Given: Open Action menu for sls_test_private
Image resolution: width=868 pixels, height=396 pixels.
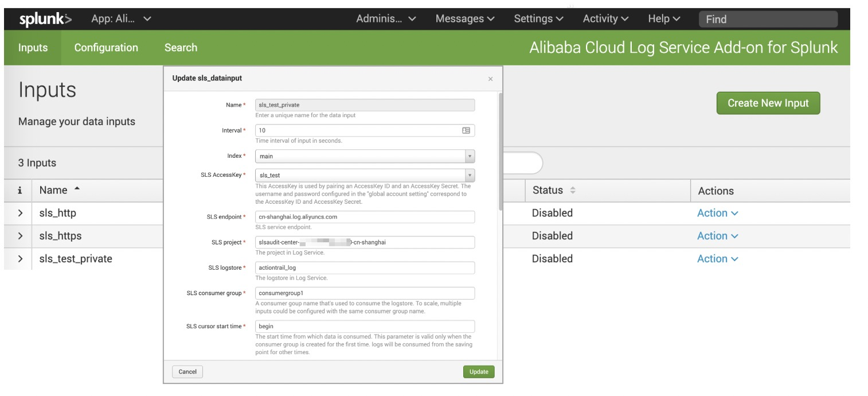Looking at the screenshot, I should tap(717, 259).
